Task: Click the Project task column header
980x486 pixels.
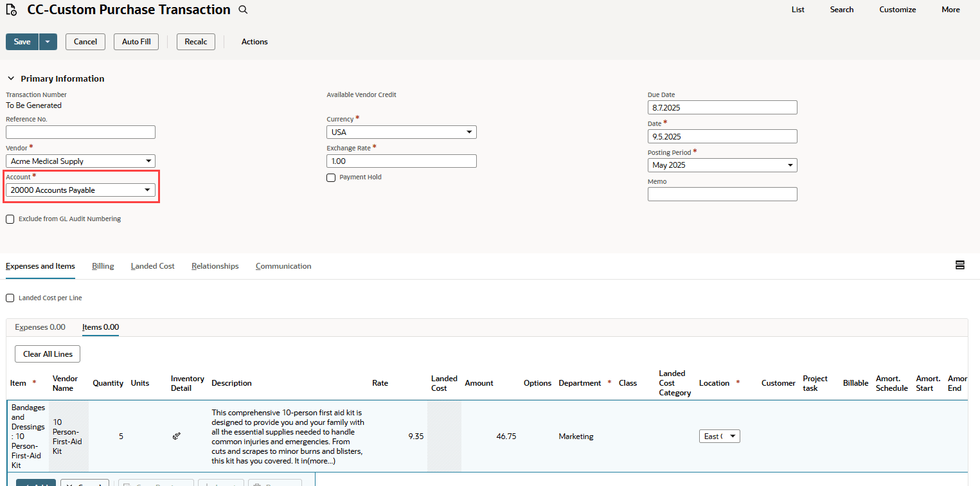Action: point(815,383)
